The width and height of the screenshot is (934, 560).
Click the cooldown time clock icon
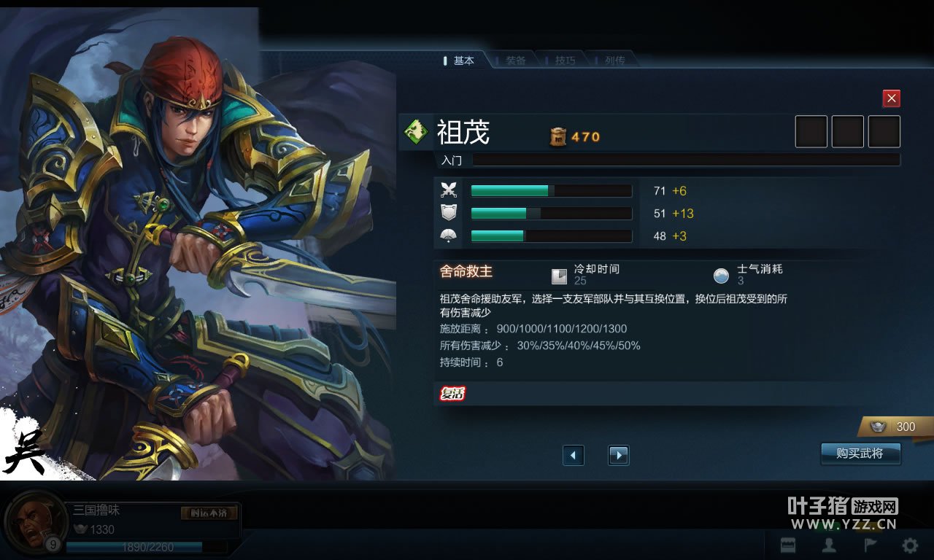pos(559,276)
